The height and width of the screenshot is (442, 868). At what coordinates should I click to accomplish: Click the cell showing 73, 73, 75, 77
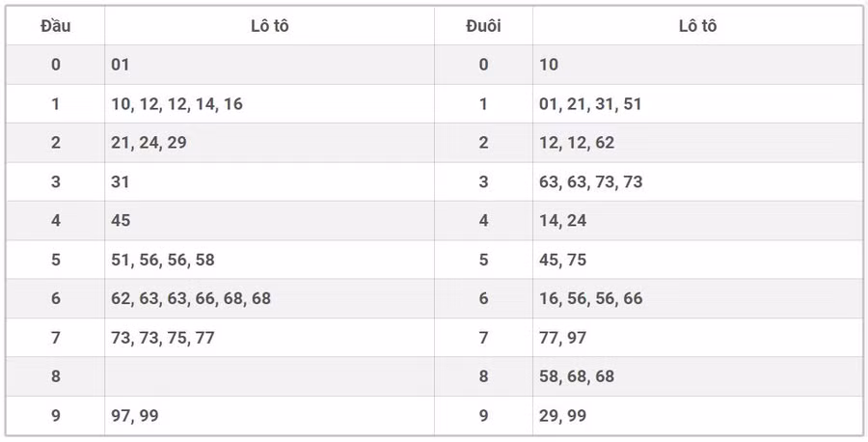point(163,338)
